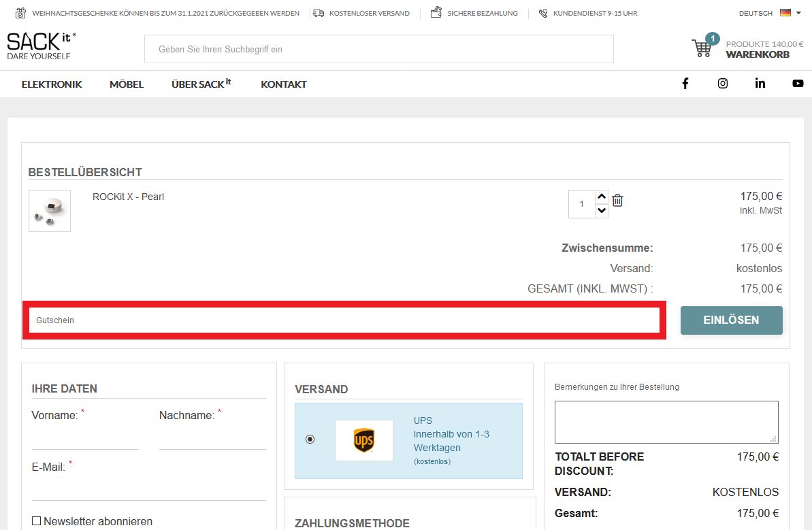Click the quantity number field
This screenshot has height=530, width=812.
(x=581, y=204)
